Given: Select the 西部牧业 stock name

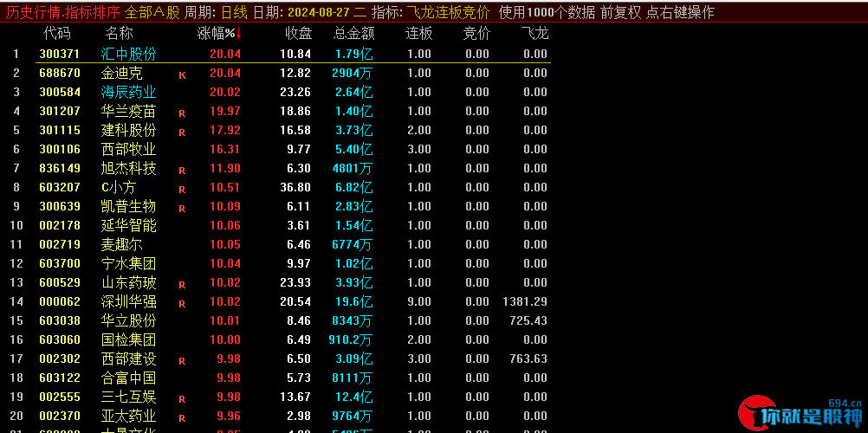Looking at the screenshot, I should pos(128,150).
